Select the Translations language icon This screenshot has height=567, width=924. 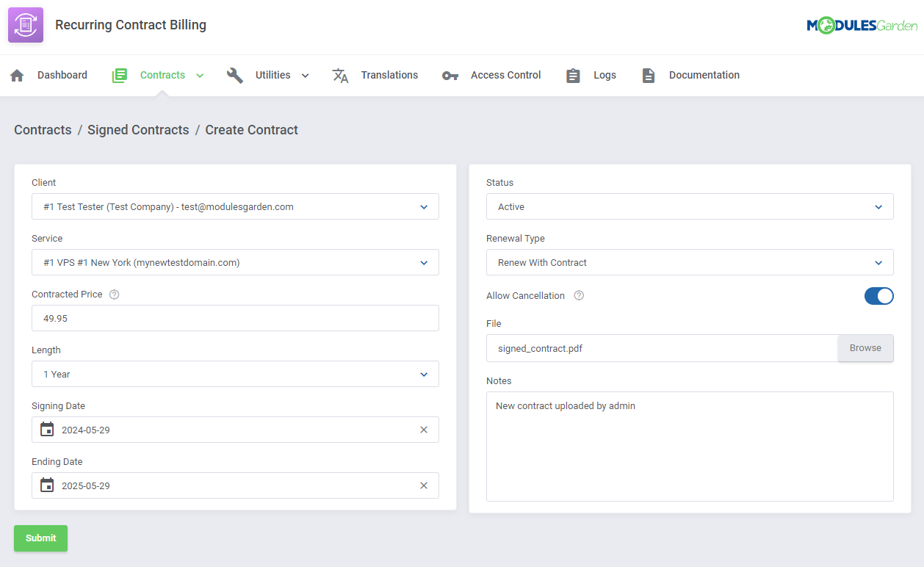[x=340, y=74]
